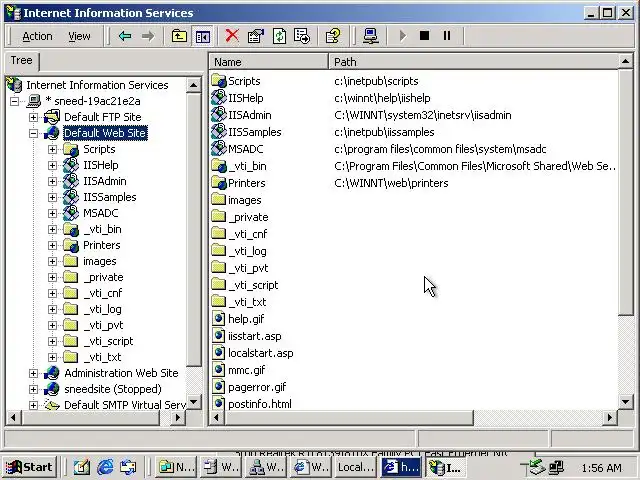Open the Windows Start menu

29,467
